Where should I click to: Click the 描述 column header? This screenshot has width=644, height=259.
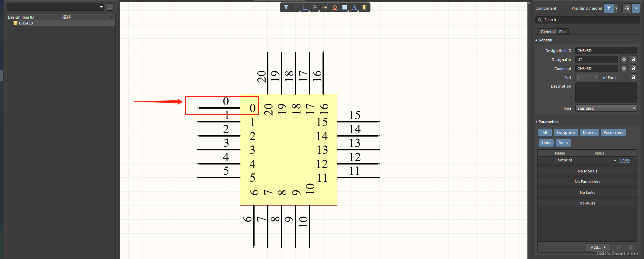88,17
